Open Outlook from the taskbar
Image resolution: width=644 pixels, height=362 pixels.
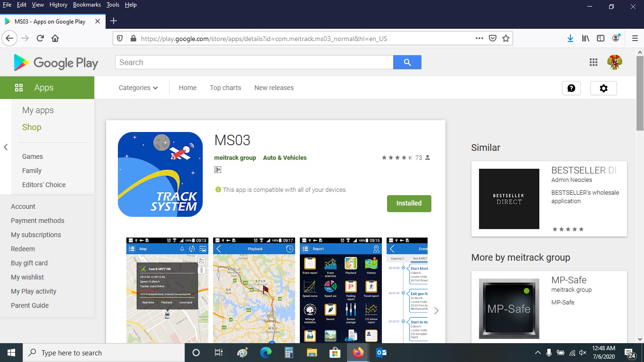pos(381,353)
